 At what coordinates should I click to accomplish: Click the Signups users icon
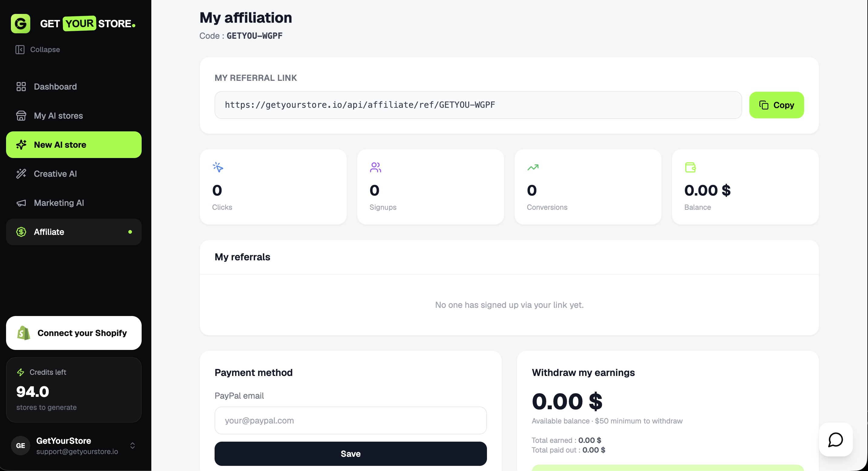click(375, 167)
